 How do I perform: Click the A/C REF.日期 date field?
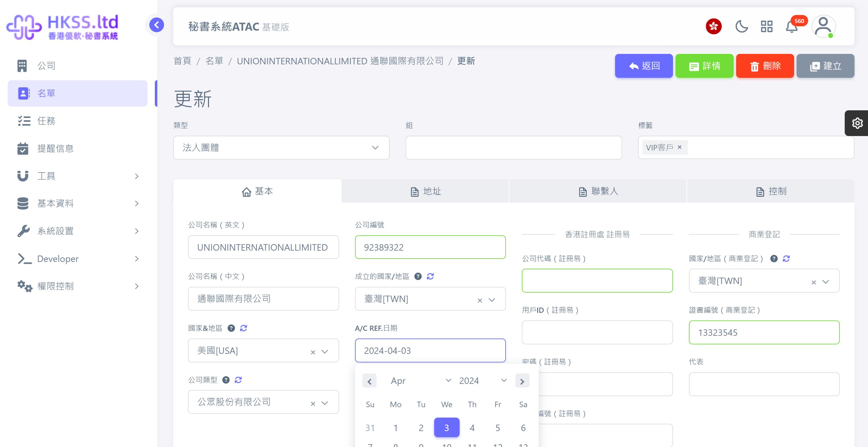pos(430,351)
